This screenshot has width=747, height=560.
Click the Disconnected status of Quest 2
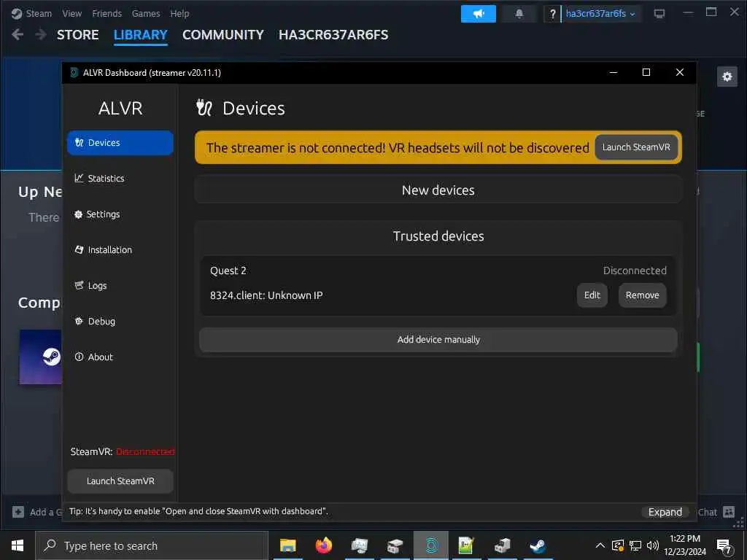coord(635,271)
